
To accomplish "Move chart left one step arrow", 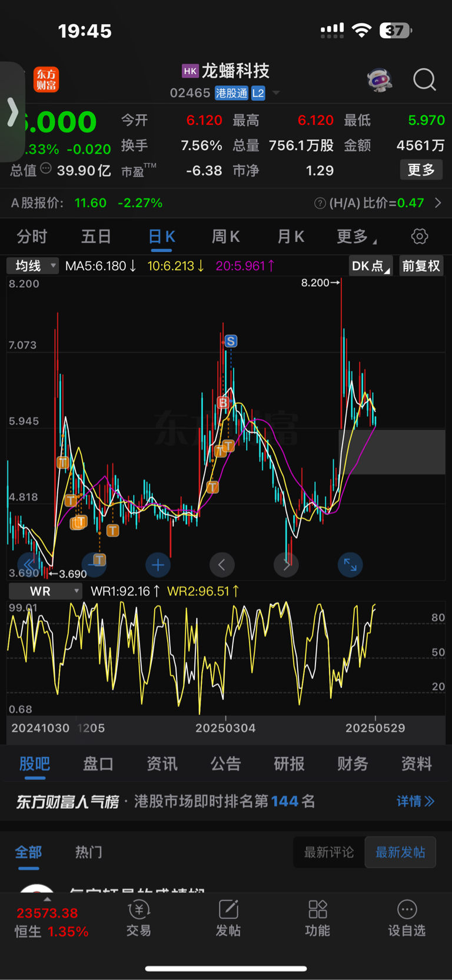I will (222, 565).
